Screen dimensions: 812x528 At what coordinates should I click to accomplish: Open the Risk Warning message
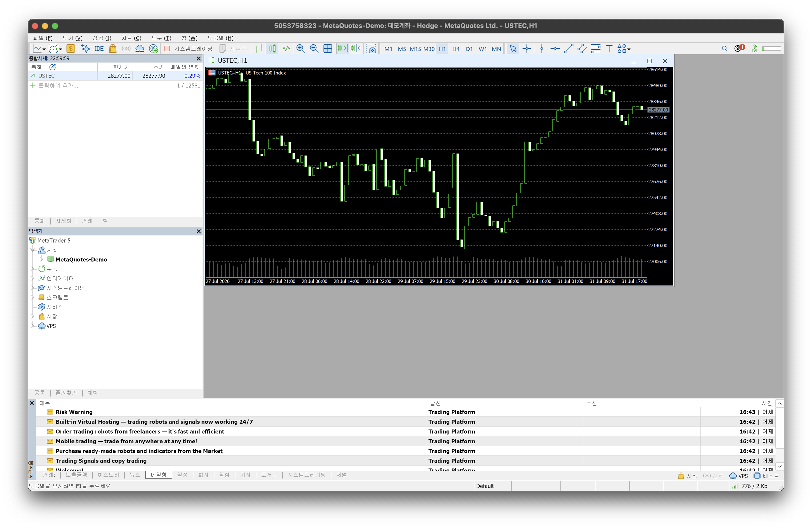pyautogui.click(x=406, y=412)
